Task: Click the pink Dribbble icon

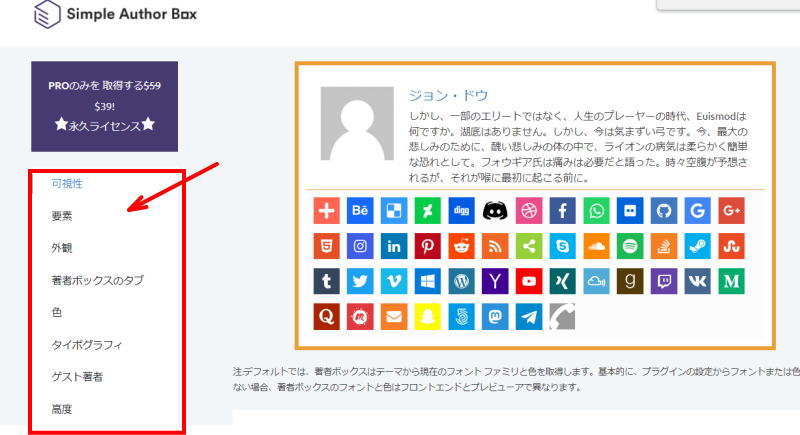Action: tap(529, 211)
